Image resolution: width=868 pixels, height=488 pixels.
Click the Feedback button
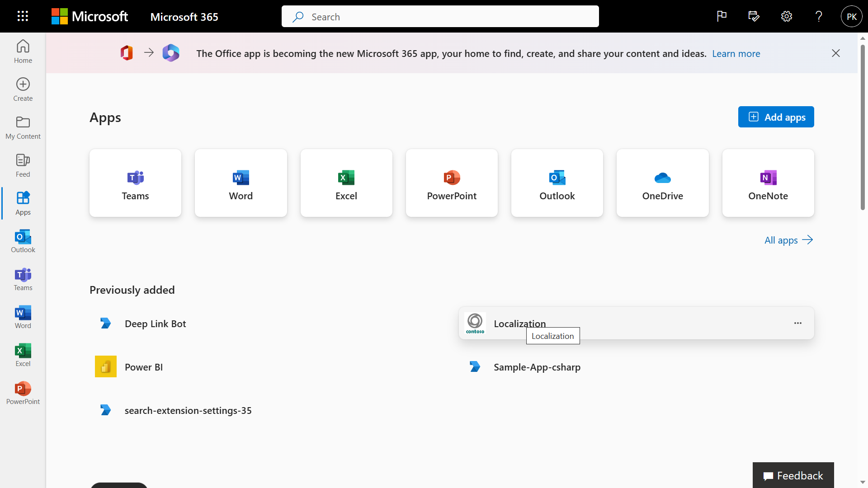click(x=793, y=475)
